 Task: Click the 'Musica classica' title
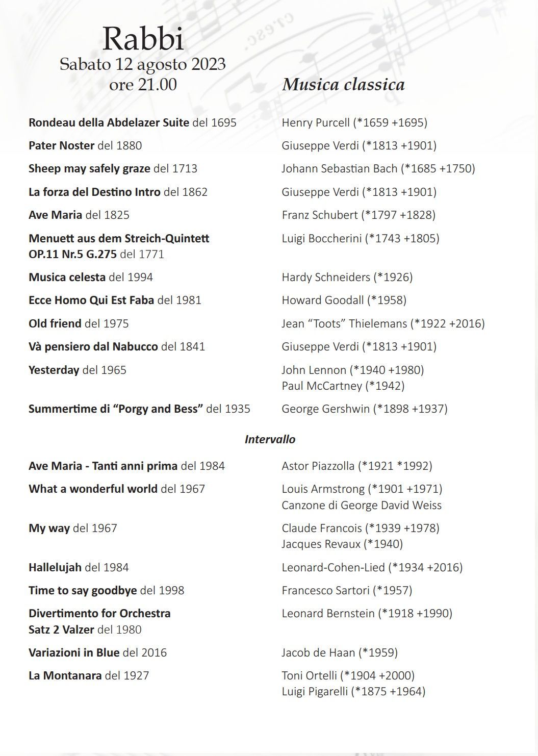pos(343,85)
